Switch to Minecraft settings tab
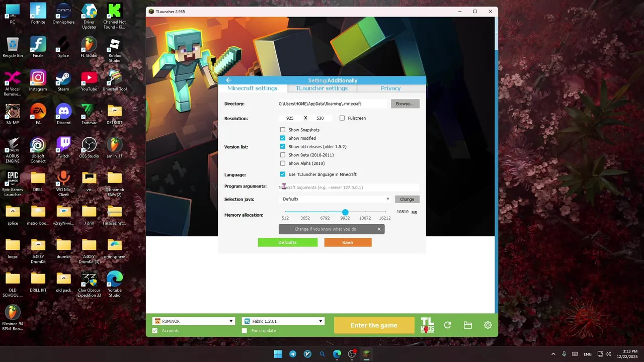The width and height of the screenshot is (644, 362). pyautogui.click(x=252, y=88)
